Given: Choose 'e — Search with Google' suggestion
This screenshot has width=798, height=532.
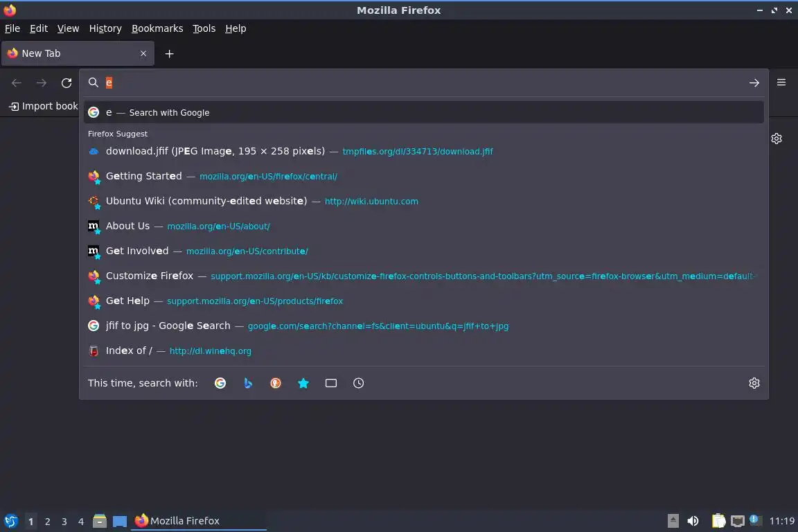Looking at the screenshot, I should (x=423, y=112).
